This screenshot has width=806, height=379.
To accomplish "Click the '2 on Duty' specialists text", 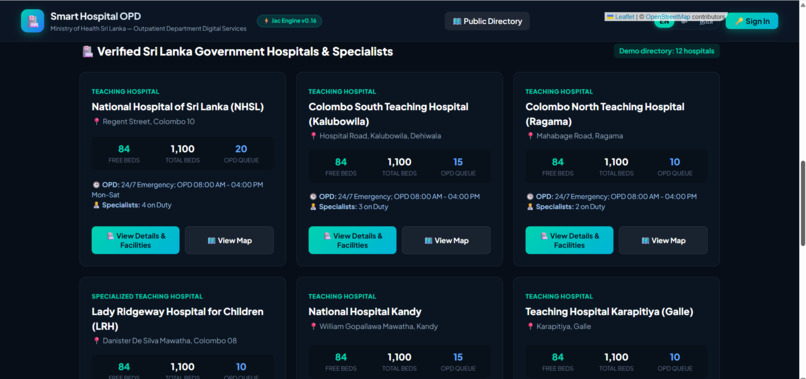I will (591, 207).
